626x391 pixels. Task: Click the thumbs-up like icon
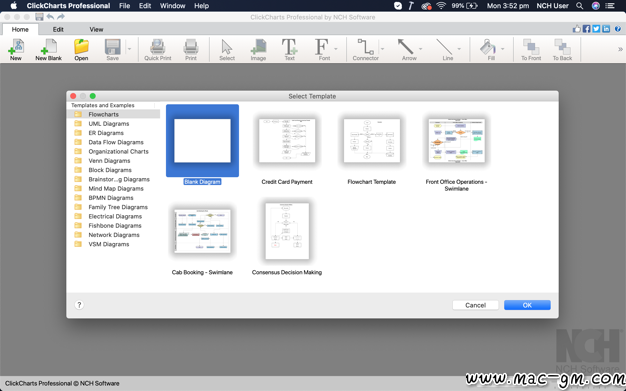(576, 29)
